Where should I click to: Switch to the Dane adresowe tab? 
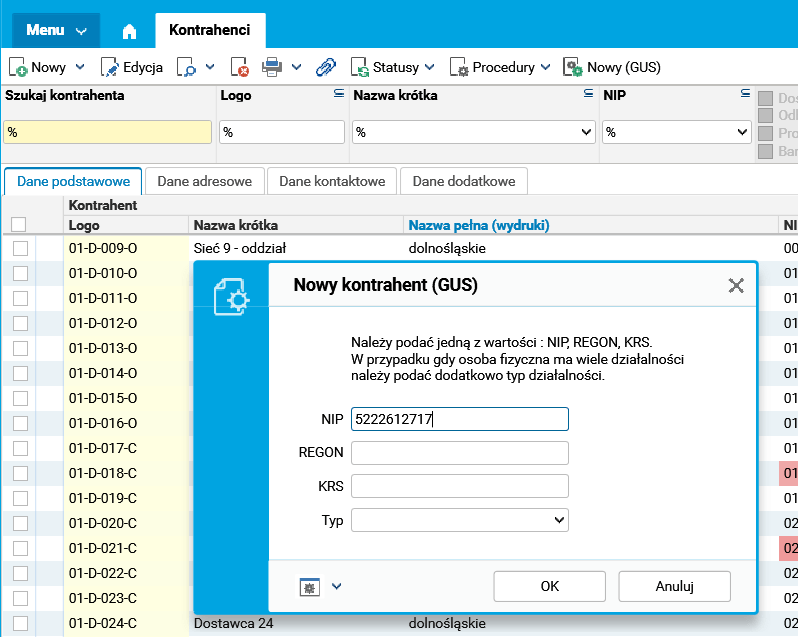coord(204,180)
